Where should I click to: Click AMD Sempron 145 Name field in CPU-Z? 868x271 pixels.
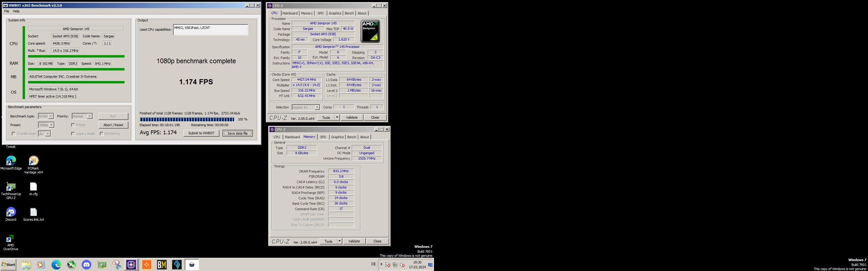(323, 23)
